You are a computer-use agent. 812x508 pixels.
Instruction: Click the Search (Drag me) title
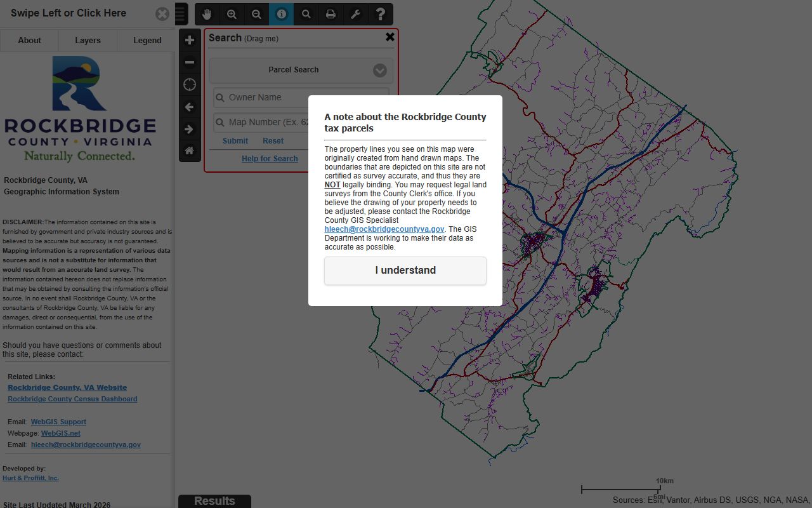pos(244,38)
